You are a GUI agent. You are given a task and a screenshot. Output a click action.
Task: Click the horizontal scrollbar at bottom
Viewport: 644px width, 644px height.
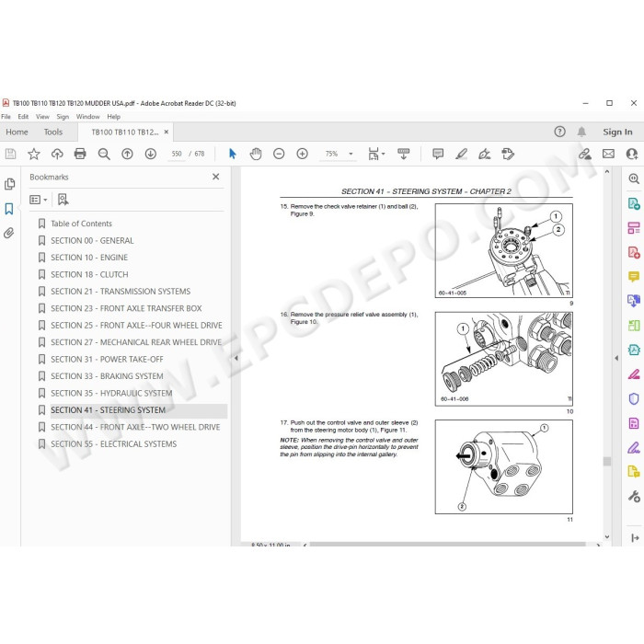tap(447, 545)
